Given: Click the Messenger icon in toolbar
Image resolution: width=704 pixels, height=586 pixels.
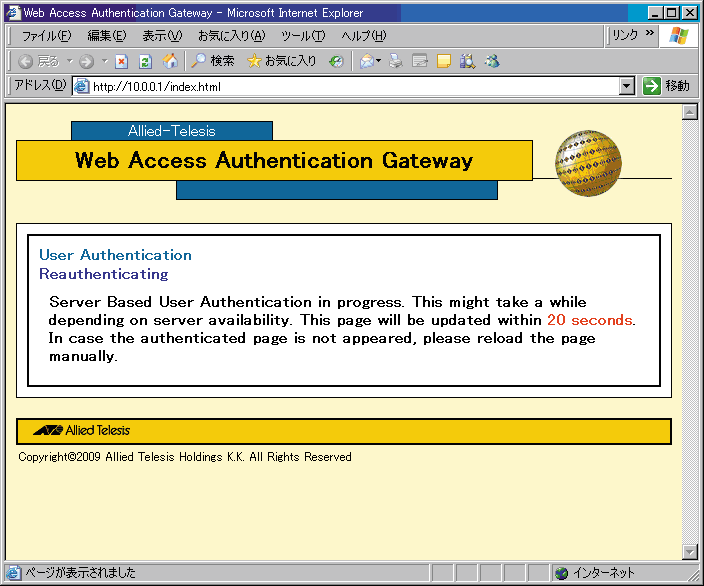Looking at the screenshot, I should pyautogui.click(x=491, y=61).
